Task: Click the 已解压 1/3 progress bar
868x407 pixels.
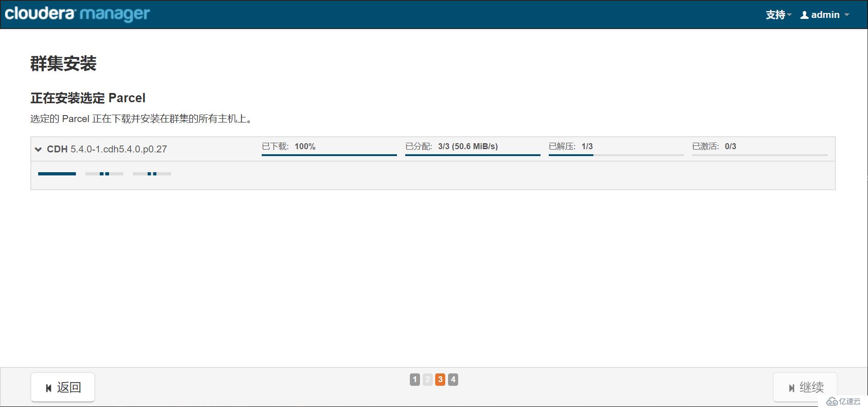Action: (x=616, y=155)
